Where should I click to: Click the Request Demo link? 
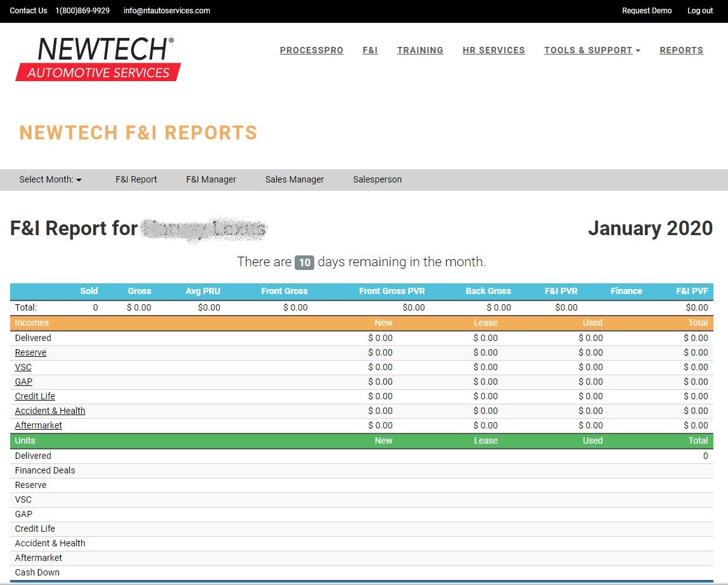(647, 11)
